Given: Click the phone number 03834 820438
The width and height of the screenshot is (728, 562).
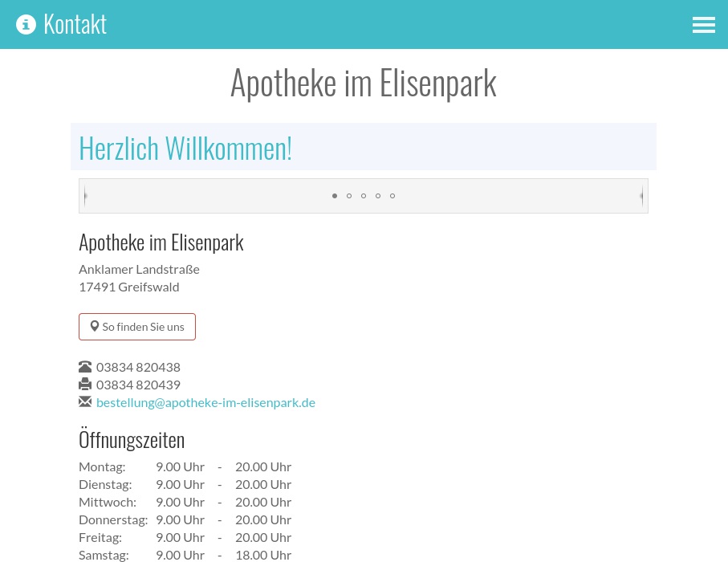Looking at the screenshot, I should (x=138, y=367).
